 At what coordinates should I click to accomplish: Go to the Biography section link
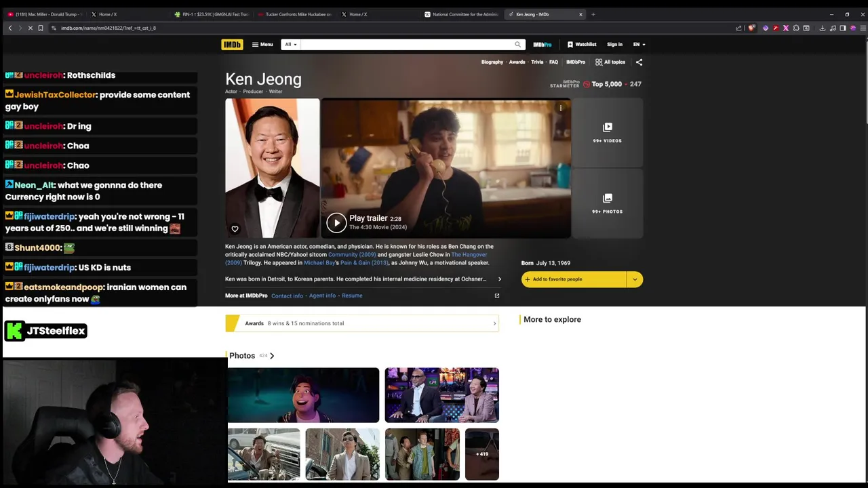tap(492, 62)
